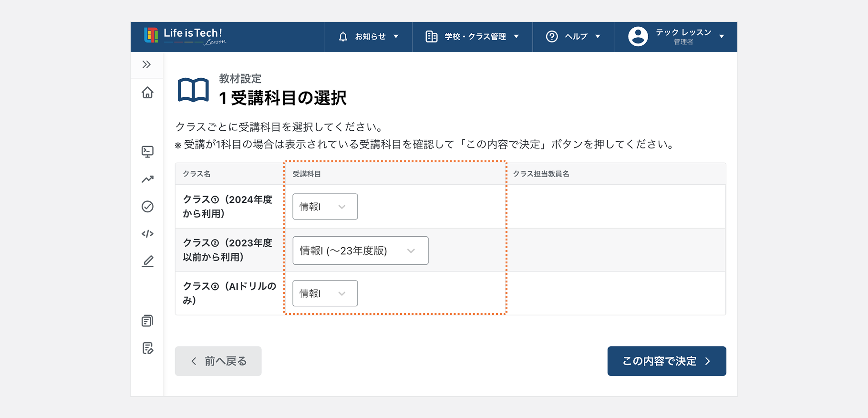Click the bell notification icon
The height and width of the screenshot is (418, 868).
[343, 37]
